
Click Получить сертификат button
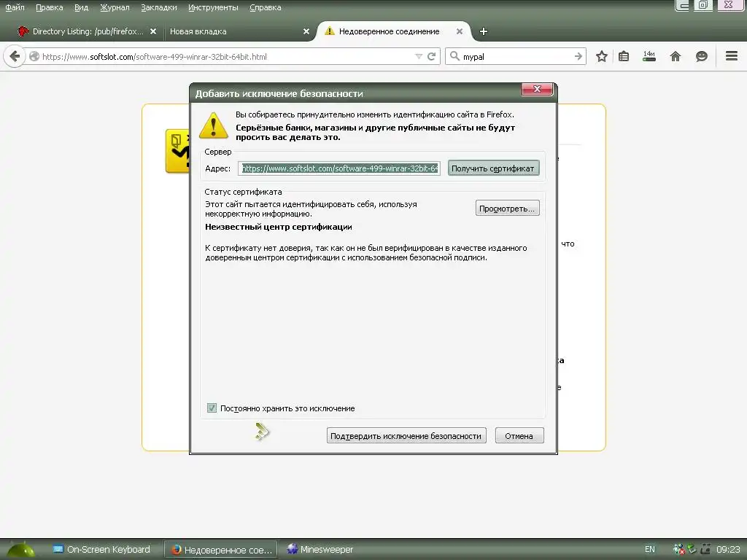pos(493,168)
